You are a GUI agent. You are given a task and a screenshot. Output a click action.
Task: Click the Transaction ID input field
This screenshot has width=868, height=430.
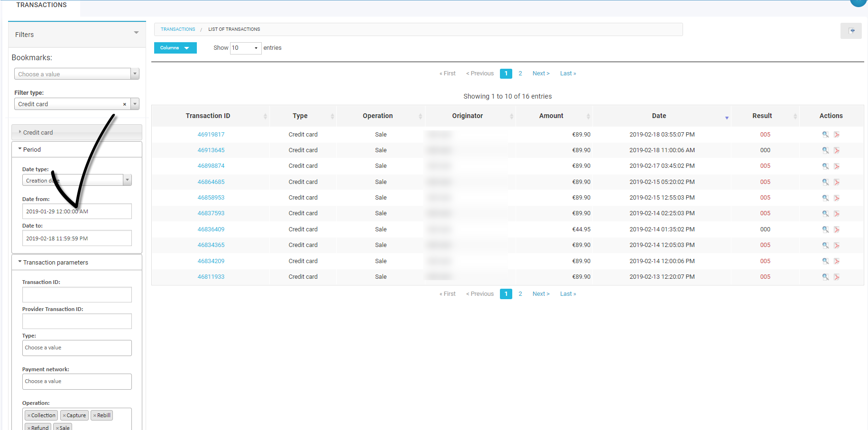[77, 294]
